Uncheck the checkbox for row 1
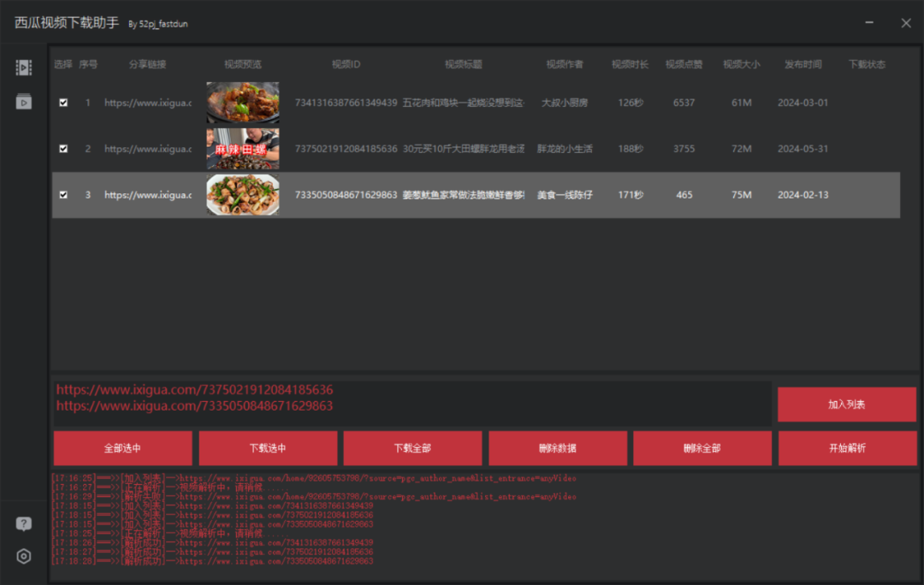 [63, 103]
